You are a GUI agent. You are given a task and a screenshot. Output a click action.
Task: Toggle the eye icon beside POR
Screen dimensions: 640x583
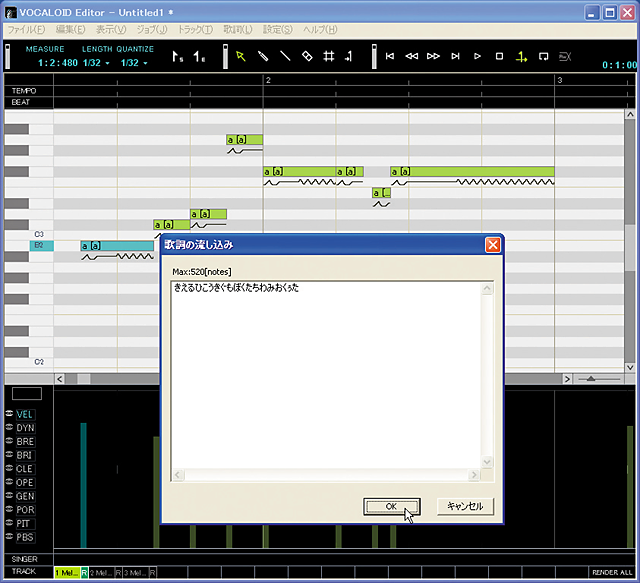(x=9, y=509)
